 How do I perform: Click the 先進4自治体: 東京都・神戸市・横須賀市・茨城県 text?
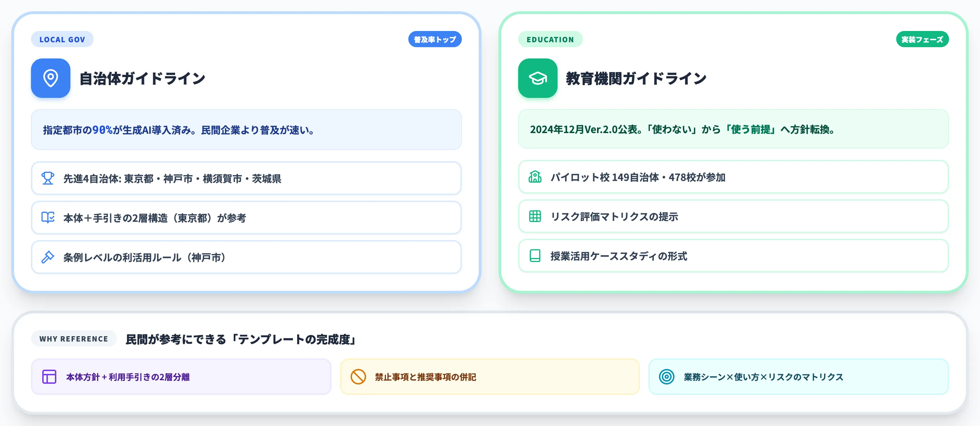(172, 178)
